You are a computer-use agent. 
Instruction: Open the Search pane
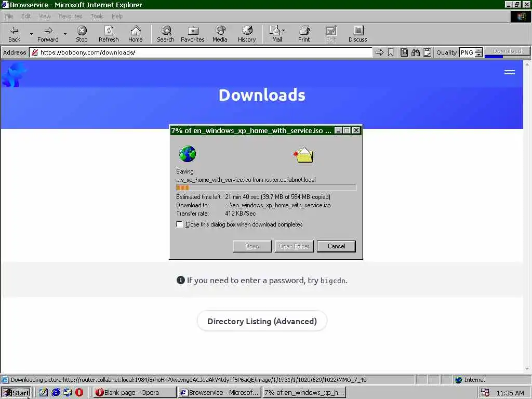click(166, 34)
